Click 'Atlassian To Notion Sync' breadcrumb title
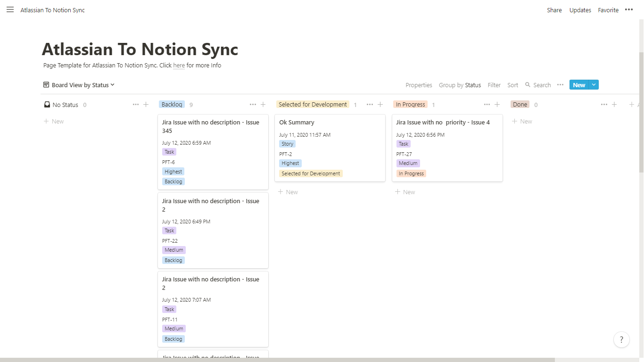This screenshot has height=362, width=644. tap(52, 10)
